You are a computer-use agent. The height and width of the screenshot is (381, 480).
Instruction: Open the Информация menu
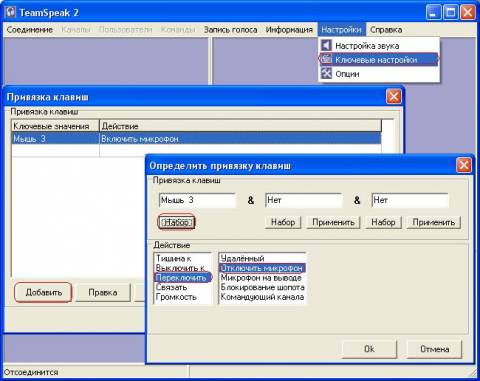pyautogui.click(x=289, y=30)
